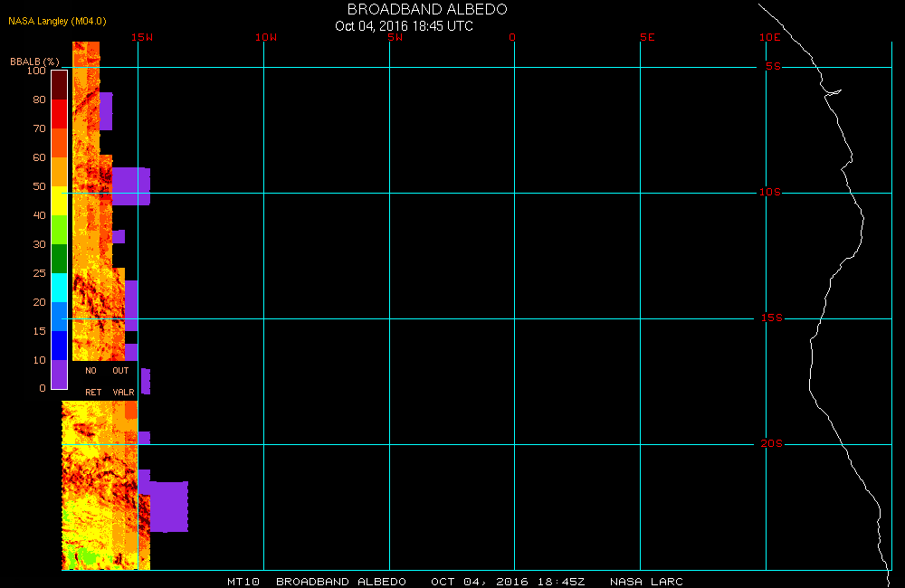
Task: Click the NO RET legend label
Action: (93, 382)
